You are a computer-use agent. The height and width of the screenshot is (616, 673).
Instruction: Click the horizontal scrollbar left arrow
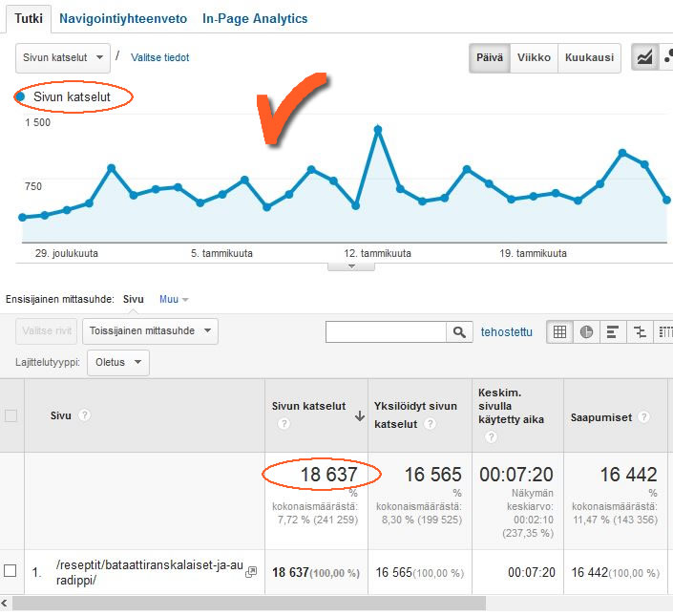tap(4, 604)
